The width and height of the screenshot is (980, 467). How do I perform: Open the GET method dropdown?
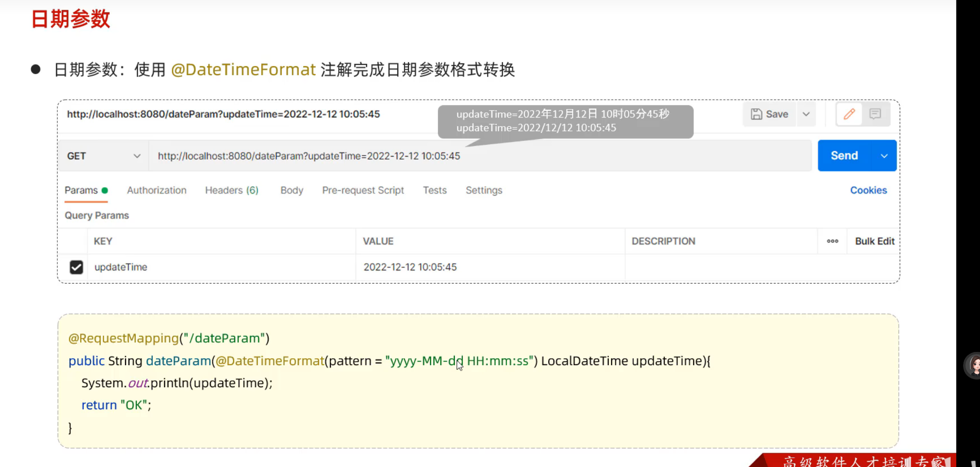tap(103, 156)
